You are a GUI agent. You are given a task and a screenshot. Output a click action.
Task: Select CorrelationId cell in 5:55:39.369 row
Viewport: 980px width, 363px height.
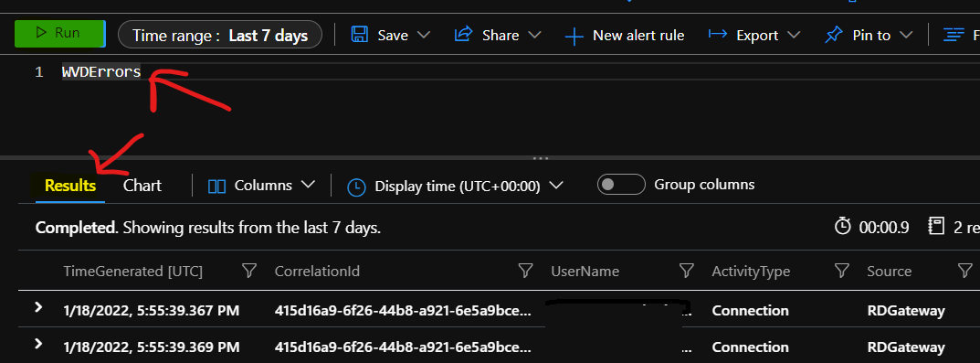point(403,347)
